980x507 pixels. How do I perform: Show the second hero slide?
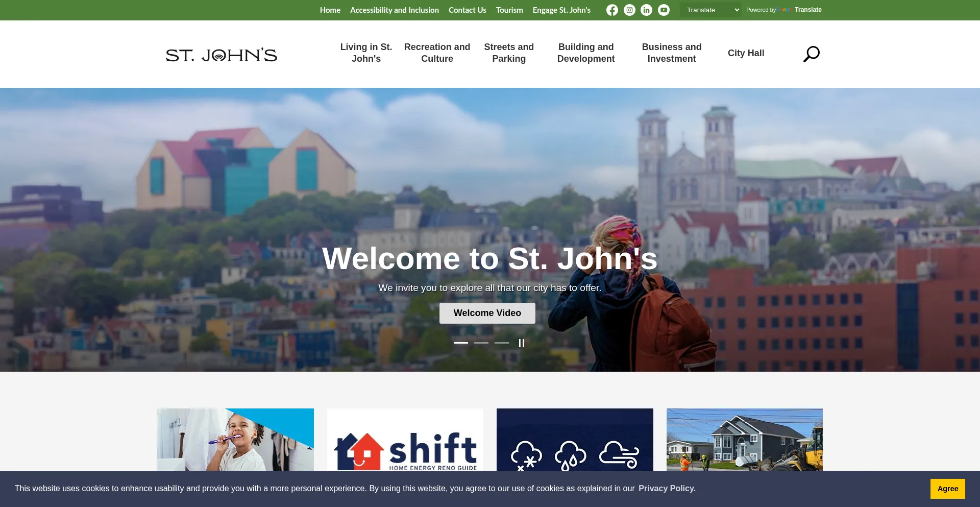(x=481, y=343)
